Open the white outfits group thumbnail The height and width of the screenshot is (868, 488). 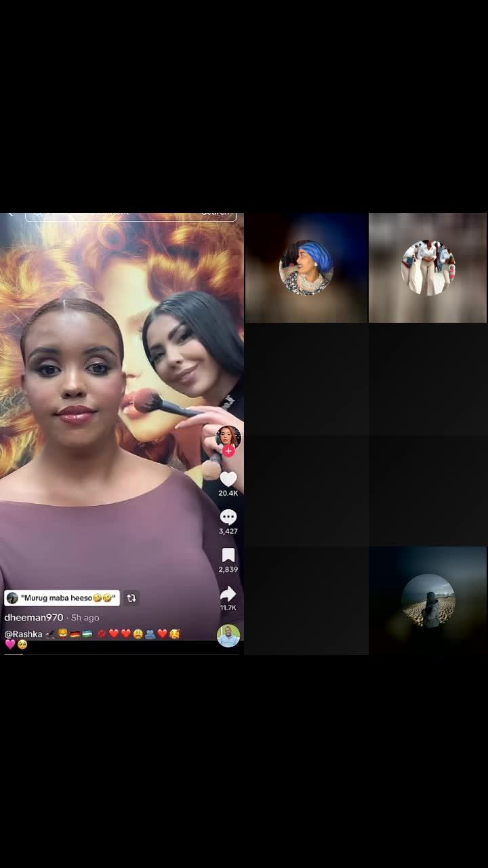[x=428, y=268]
